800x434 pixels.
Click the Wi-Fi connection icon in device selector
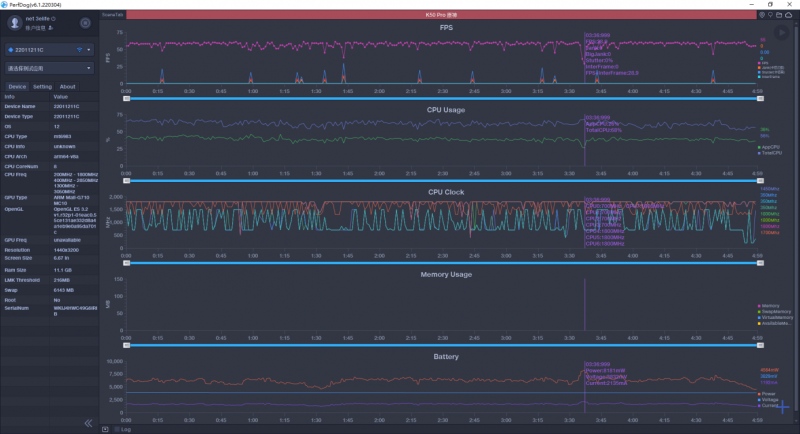(78, 49)
